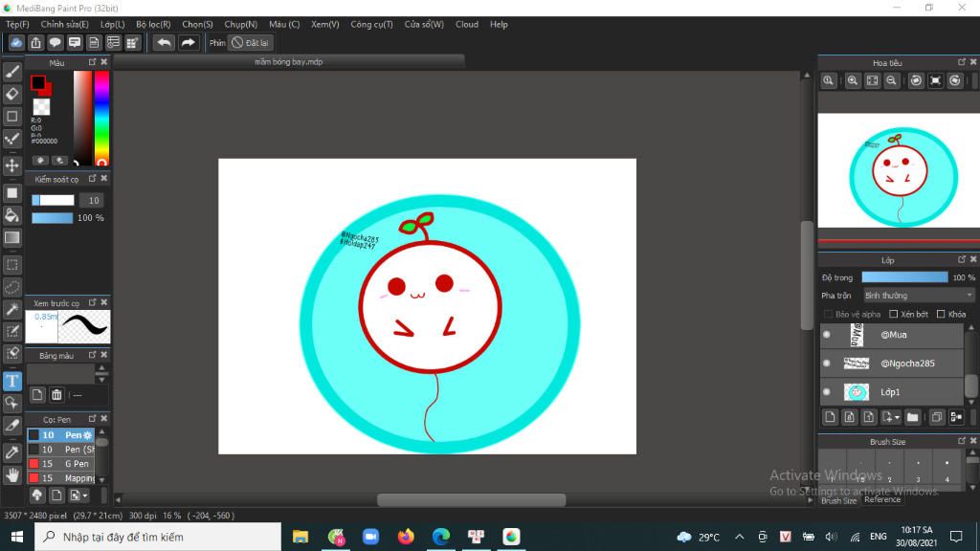The image size is (980, 551).
Task: Open the Pha trộn blend mode dropdown
Action: (919, 296)
